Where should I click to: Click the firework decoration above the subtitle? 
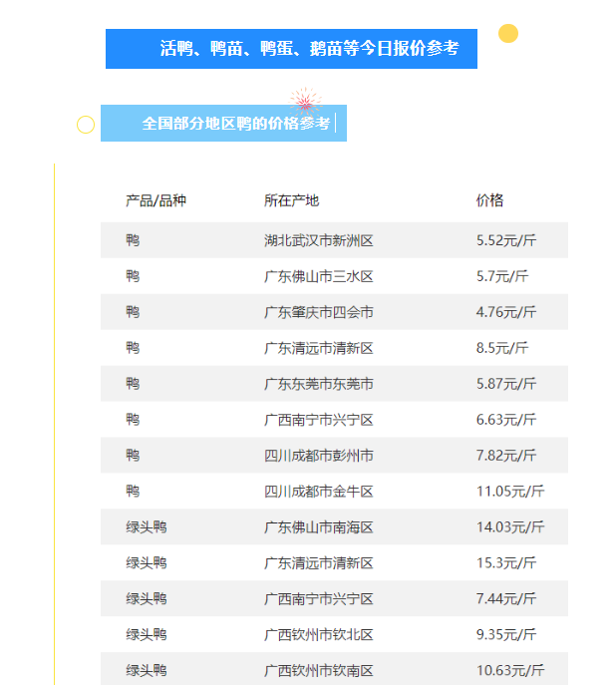click(x=305, y=101)
